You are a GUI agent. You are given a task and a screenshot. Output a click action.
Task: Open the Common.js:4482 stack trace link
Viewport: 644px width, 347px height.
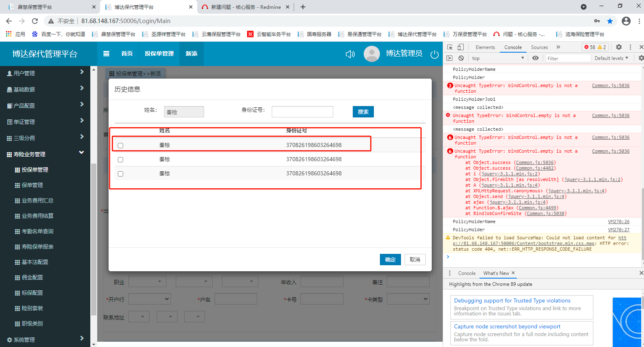535,168
